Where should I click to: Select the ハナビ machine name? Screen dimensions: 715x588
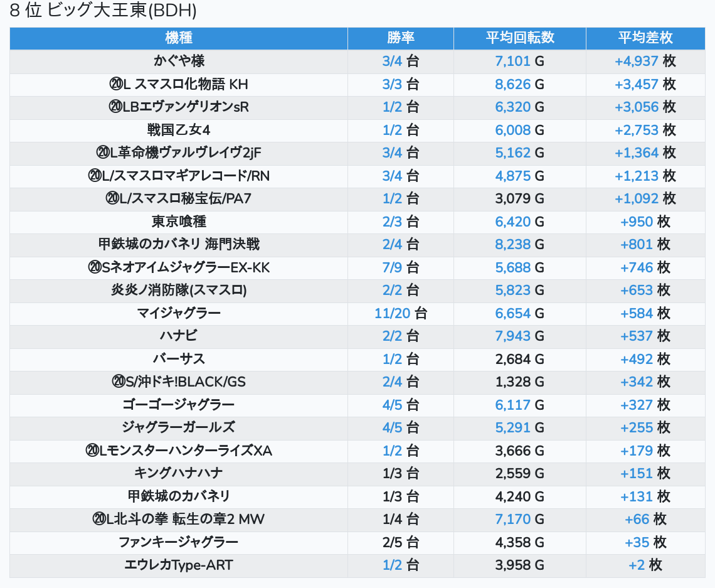click(179, 336)
